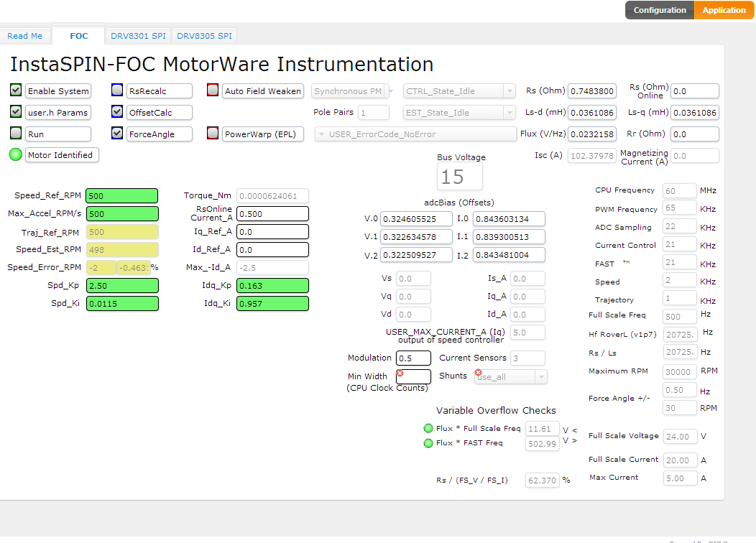Click the Speed_Est_RPM value 498
The width and height of the screenshot is (756, 543).
pos(122,249)
